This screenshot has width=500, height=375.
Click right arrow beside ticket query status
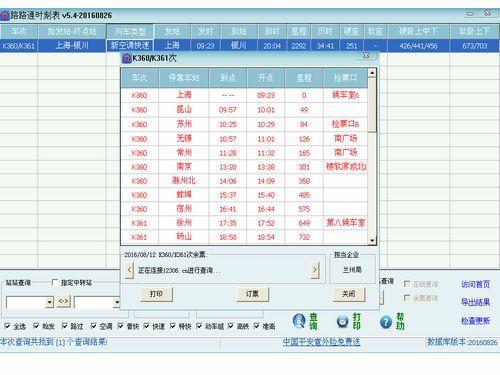click(x=314, y=270)
